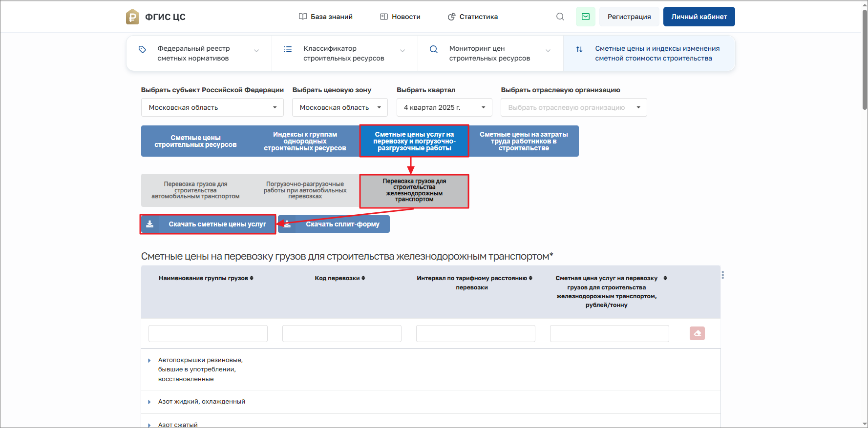Screen dimensions: 868x428
Task: Select tab Сметные цены строительных ресурсов
Action: coord(195,141)
